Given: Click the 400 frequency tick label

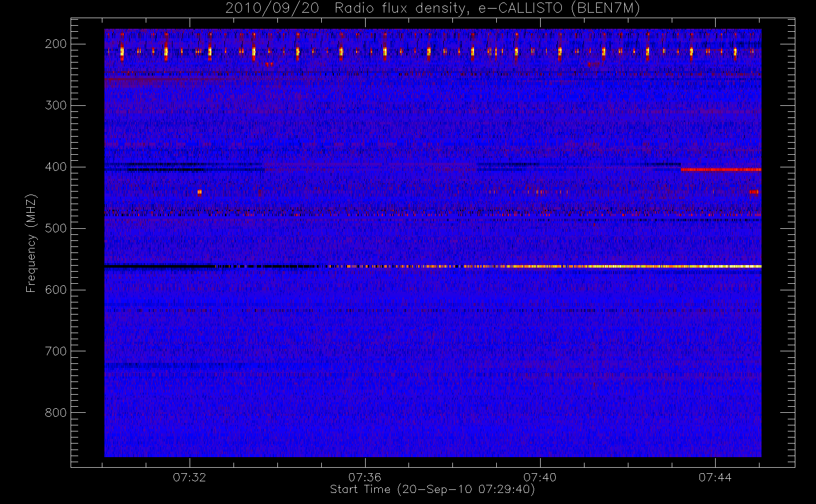Looking at the screenshot, I should click(x=56, y=167).
